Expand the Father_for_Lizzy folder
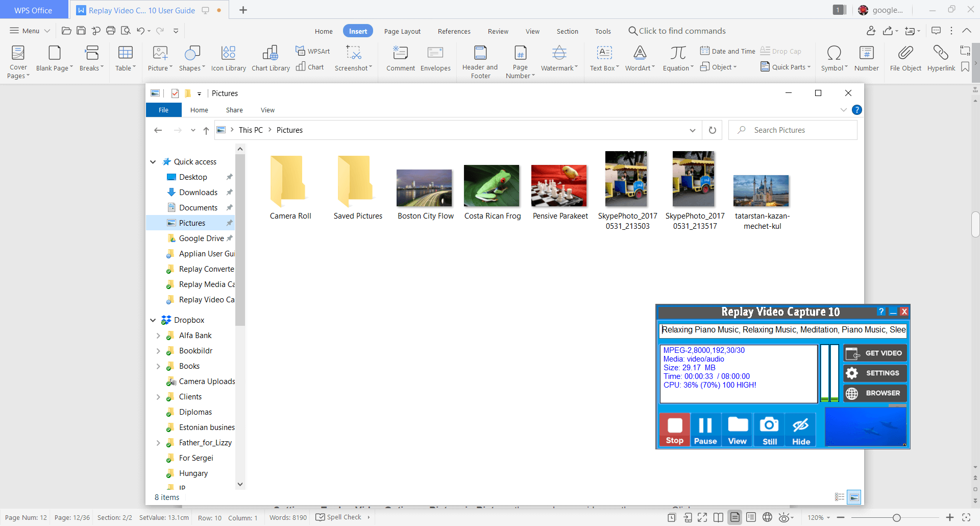The height and width of the screenshot is (526, 980). point(158,443)
